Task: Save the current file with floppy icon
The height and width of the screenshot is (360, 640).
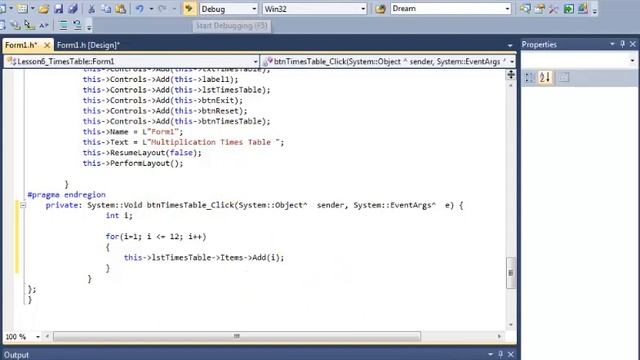Action: click(59, 9)
